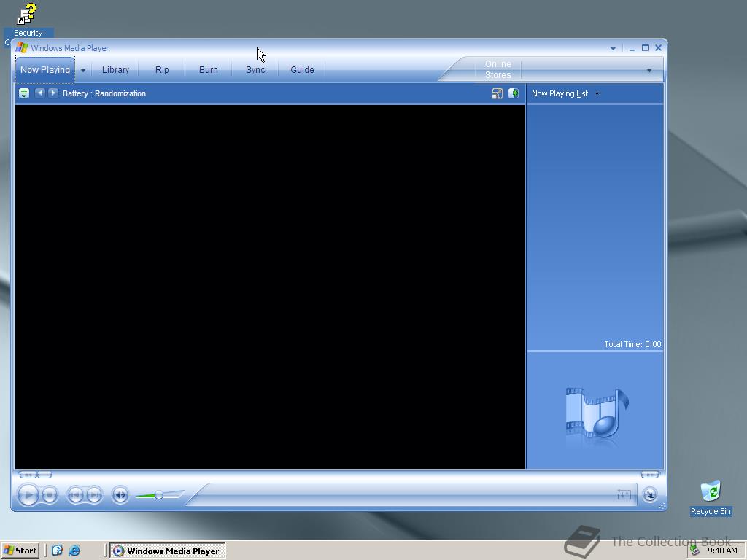This screenshot has height=560, width=747.
Task: Click the window resize grip corner
Action: click(662, 506)
